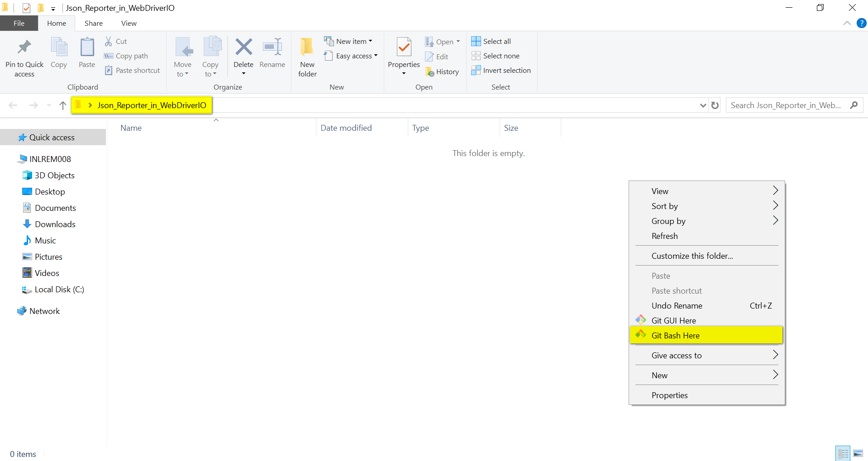
Task: Click the Refresh button beside address bar
Action: click(x=715, y=105)
